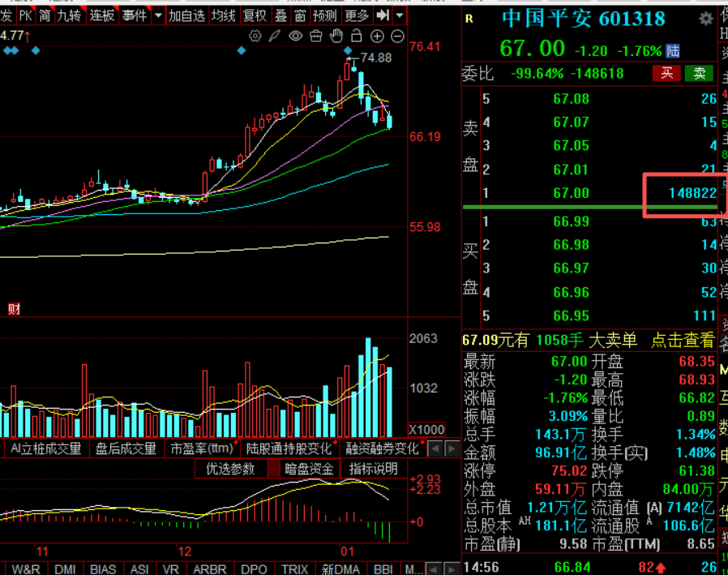Switch to the 暗盘资金 indicator tab
Image resolution: width=728 pixels, height=575 pixels.
click(x=308, y=469)
